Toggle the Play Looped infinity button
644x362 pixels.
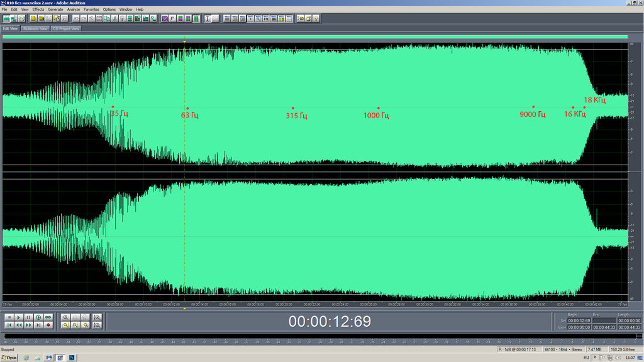pyautogui.click(x=48, y=317)
